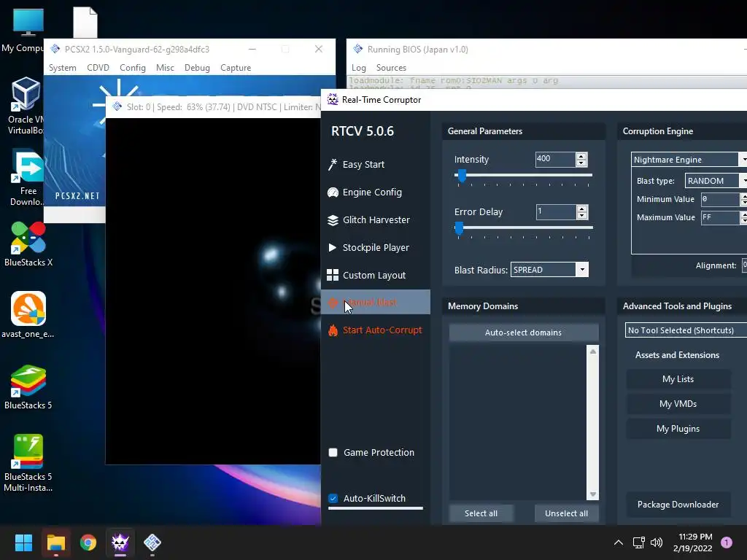Click the Intensity slider handle
This screenshot has height=560, width=747.
click(462, 176)
